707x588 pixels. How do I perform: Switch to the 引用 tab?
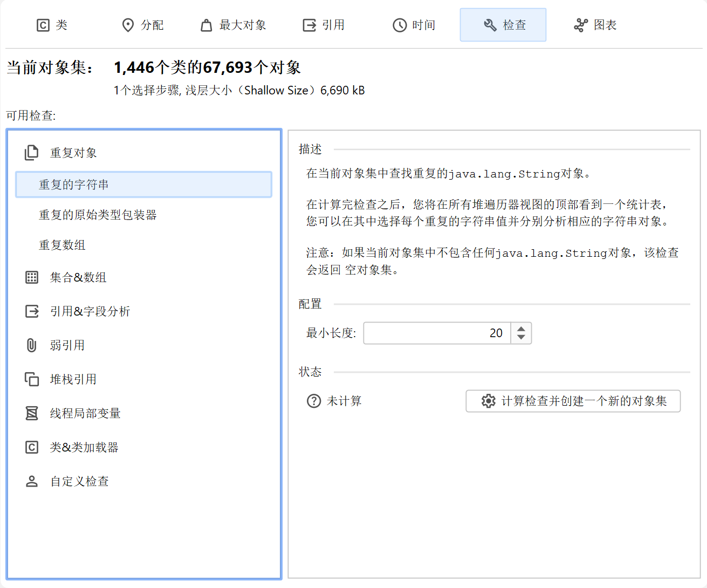pyautogui.click(x=324, y=25)
